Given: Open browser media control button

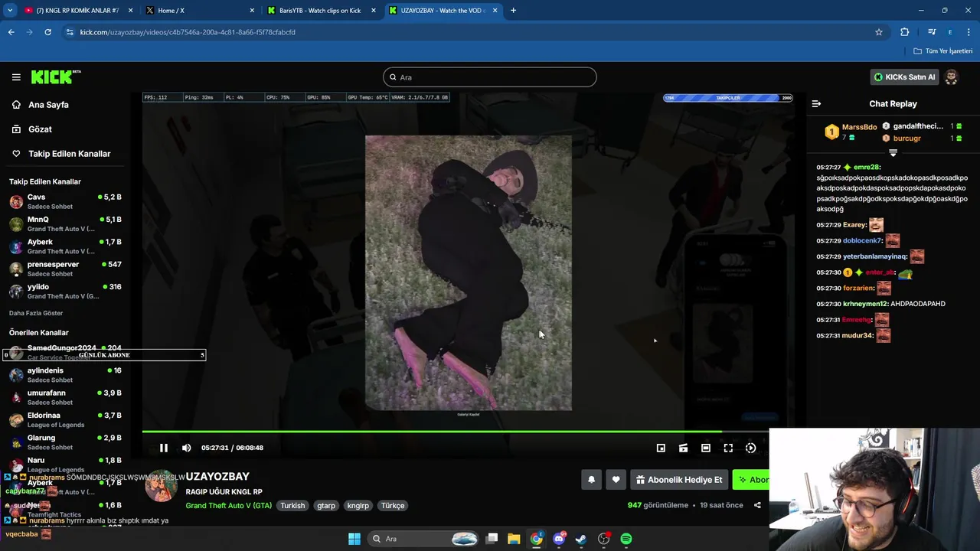Looking at the screenshot, I should click(932, 32).
